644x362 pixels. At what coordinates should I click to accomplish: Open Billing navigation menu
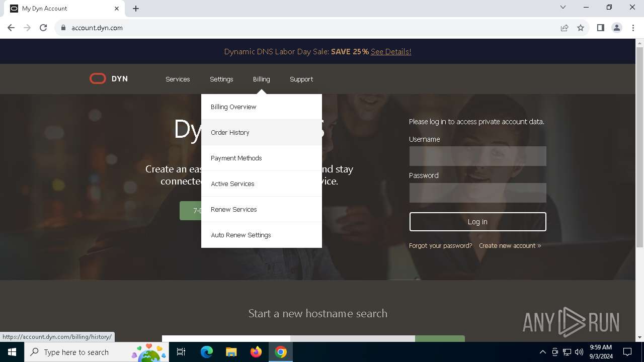click(261, 79)
